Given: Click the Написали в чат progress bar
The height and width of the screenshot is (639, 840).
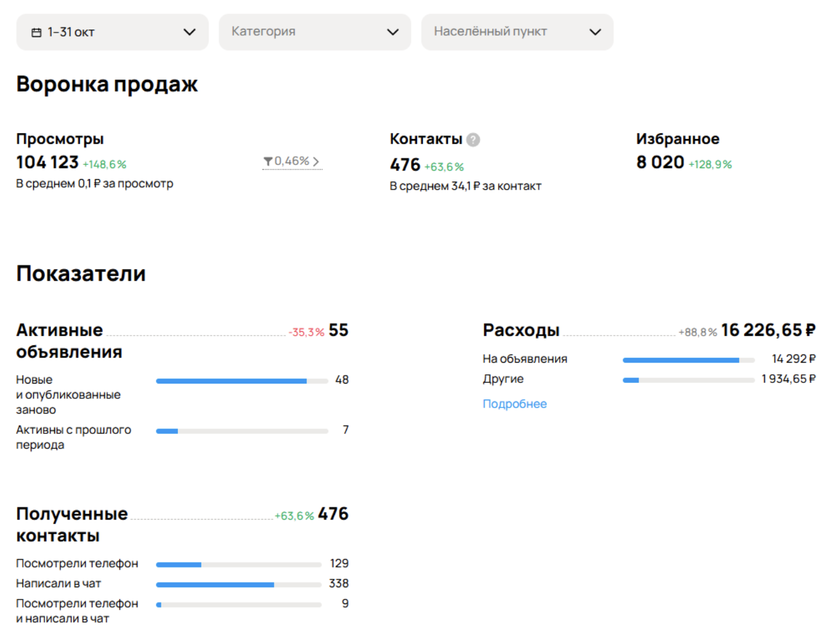Looking at the screenshot, I should tap(238, 585).
